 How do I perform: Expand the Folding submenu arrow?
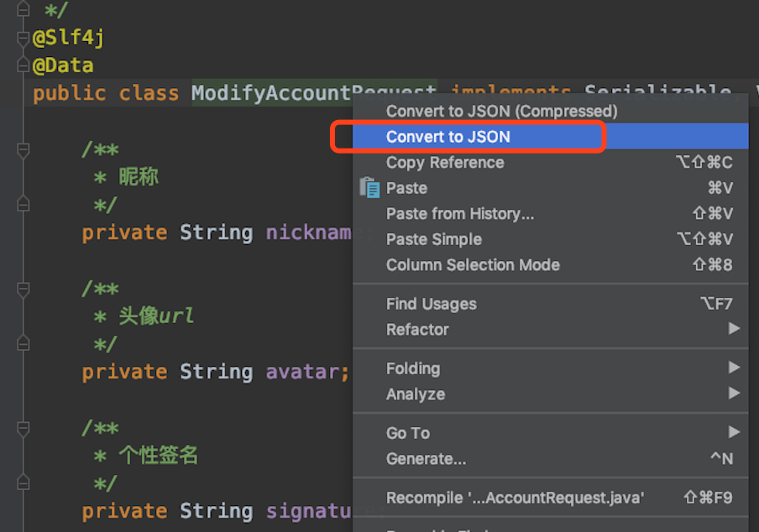click(734, 368)
